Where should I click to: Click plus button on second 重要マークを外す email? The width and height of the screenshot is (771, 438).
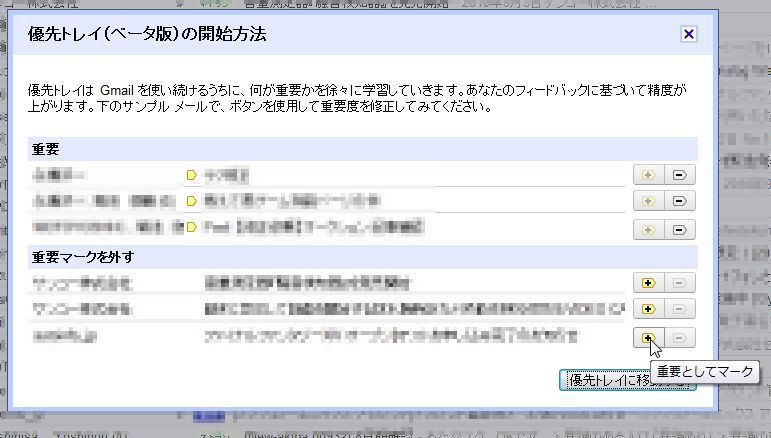click(x=649, y=309)
